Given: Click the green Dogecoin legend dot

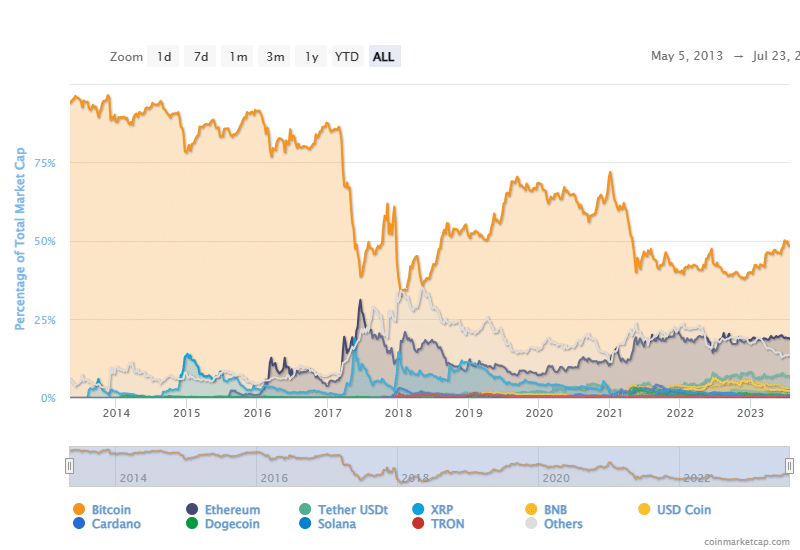Looking at the screenshot, I should [192, 523].
